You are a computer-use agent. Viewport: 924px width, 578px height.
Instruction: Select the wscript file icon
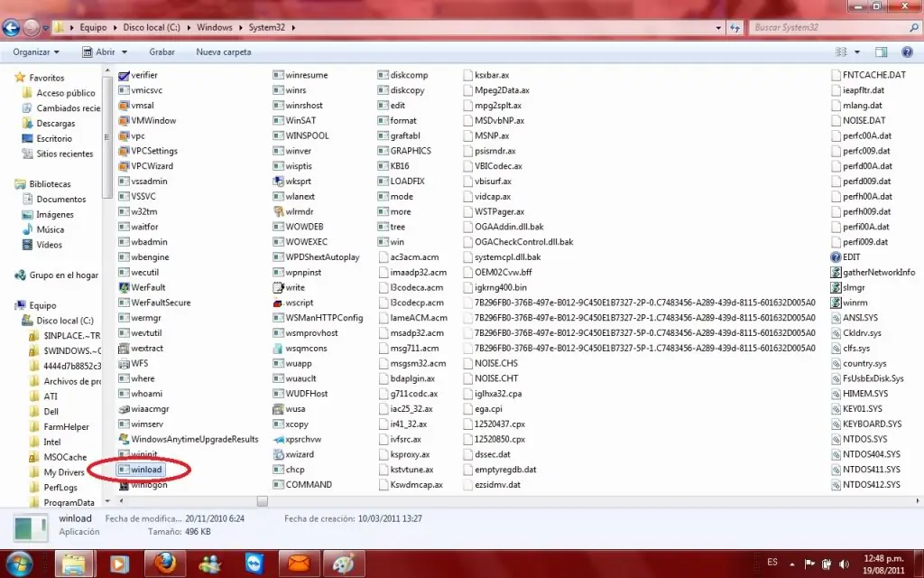[x=278, y=303]
